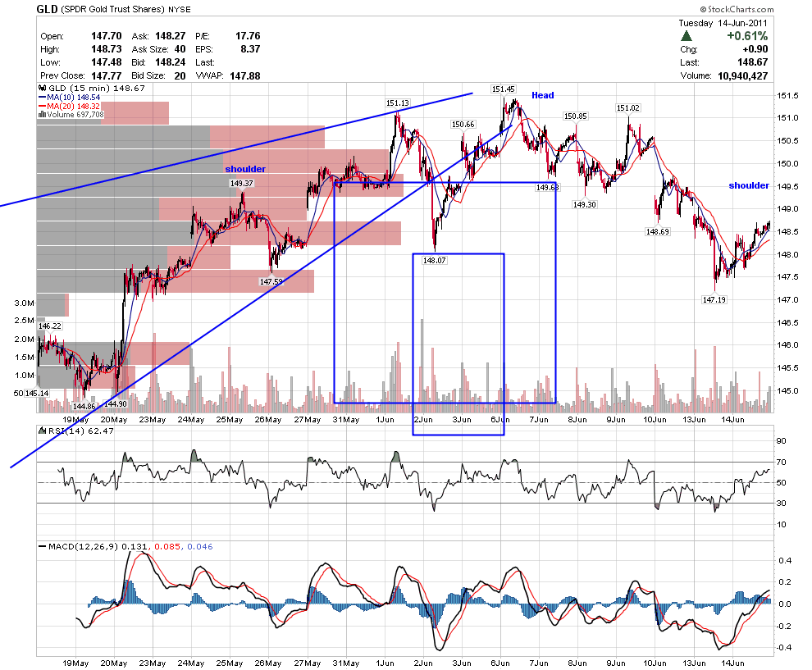Open the StockCharts.com credit link
812x670 pixels.
pyautogui.click(x=737, y=9)
